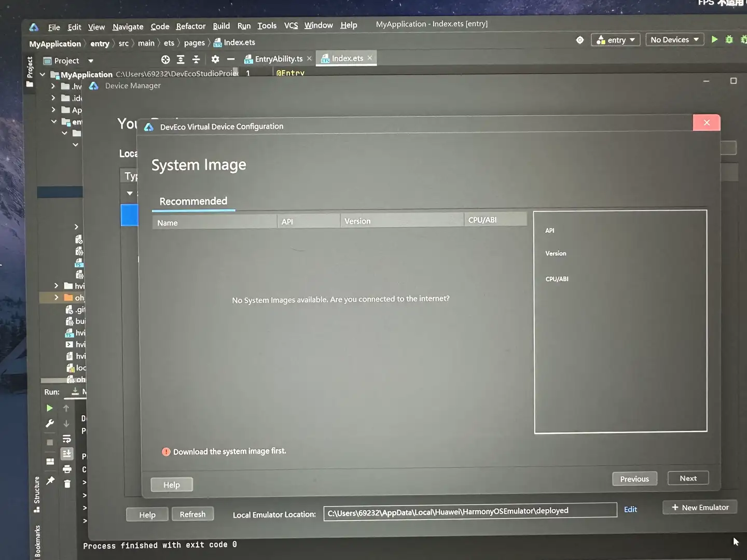Click the Up stack trace arrow
The image size is (747, 560).
pos(66,408)
